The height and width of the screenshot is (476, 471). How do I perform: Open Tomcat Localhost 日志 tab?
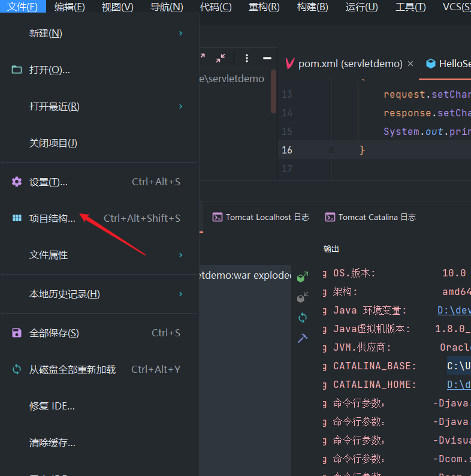click(x=261, y=218)
